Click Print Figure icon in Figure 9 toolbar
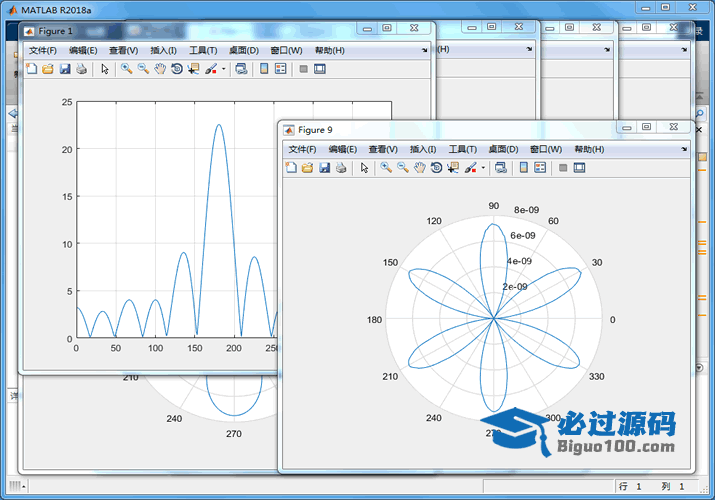Screen dimensions: 715x500 (x=341, y=168)
